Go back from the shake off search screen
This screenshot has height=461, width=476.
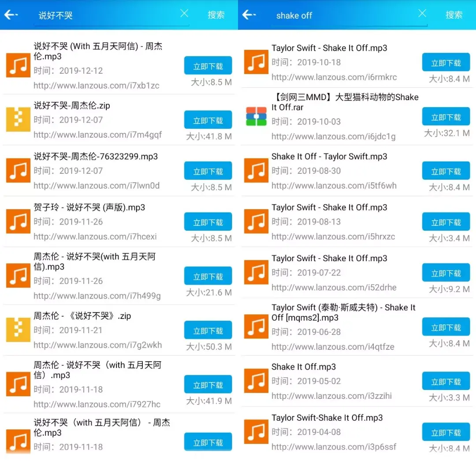click(249, 15)
